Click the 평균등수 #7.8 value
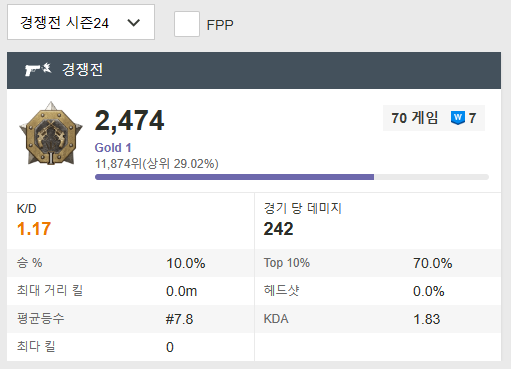This screenshot has width=511, height=369. [179, 319]
